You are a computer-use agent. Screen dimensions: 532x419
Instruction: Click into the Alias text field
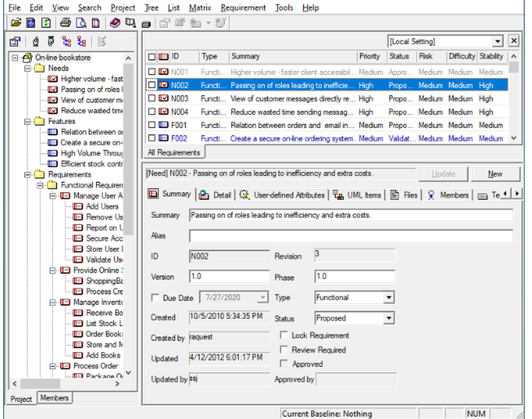351,236
